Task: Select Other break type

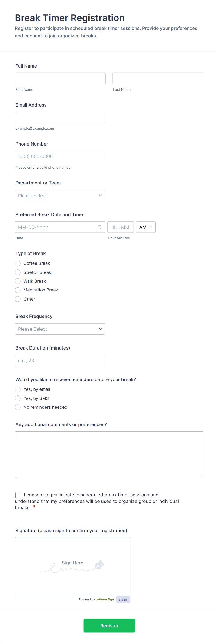Action: coord(18,299)
